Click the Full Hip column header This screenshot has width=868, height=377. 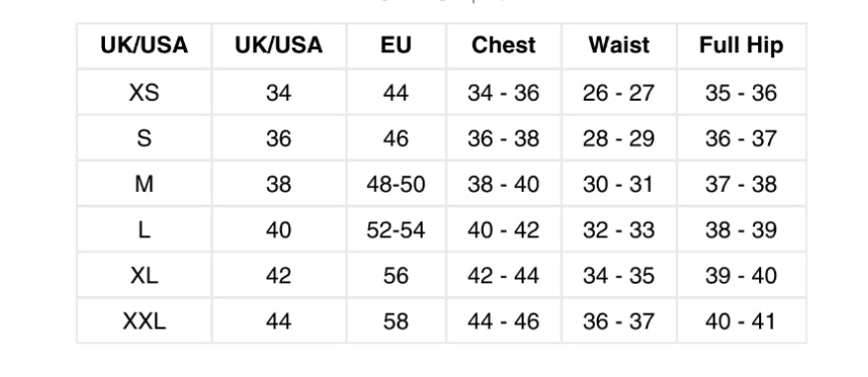click(741, 46)
